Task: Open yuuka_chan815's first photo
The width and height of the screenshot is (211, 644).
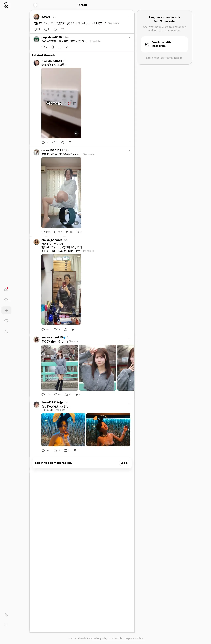Action: (60, 367)
